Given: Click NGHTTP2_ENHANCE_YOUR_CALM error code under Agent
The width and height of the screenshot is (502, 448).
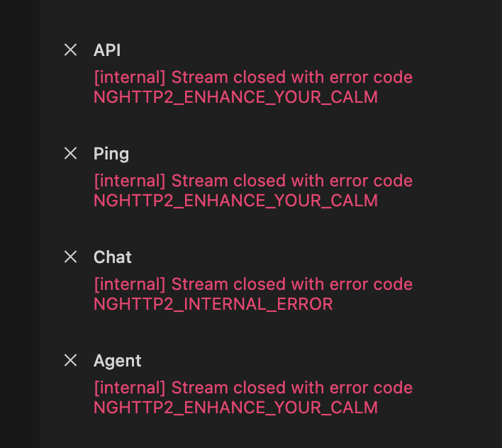Looking at the screenshot, I should (x=235, y=408).
